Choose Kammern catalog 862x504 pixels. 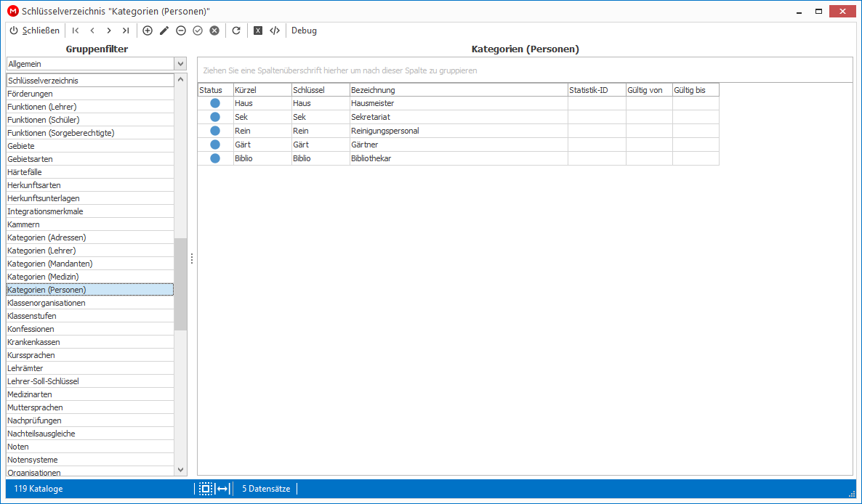[x=90, y=224]
